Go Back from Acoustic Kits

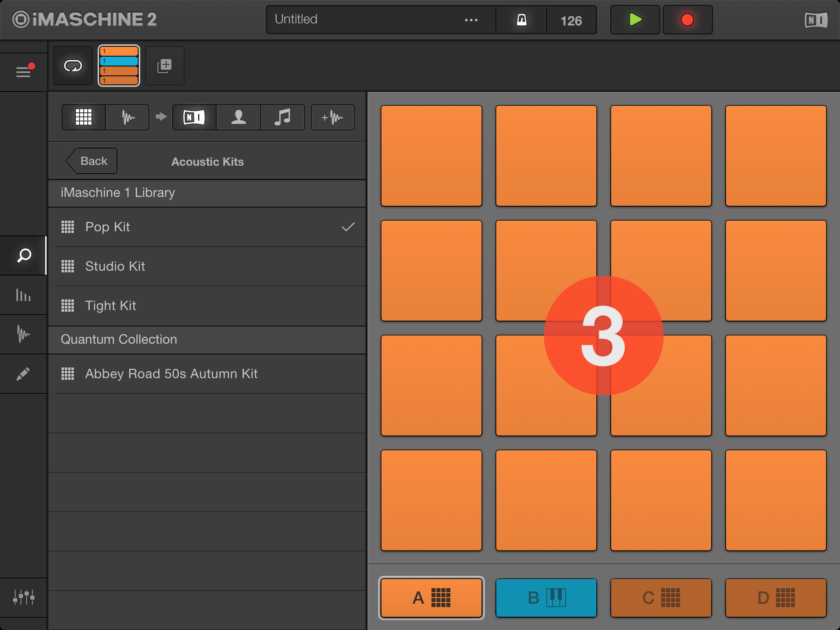92,161
